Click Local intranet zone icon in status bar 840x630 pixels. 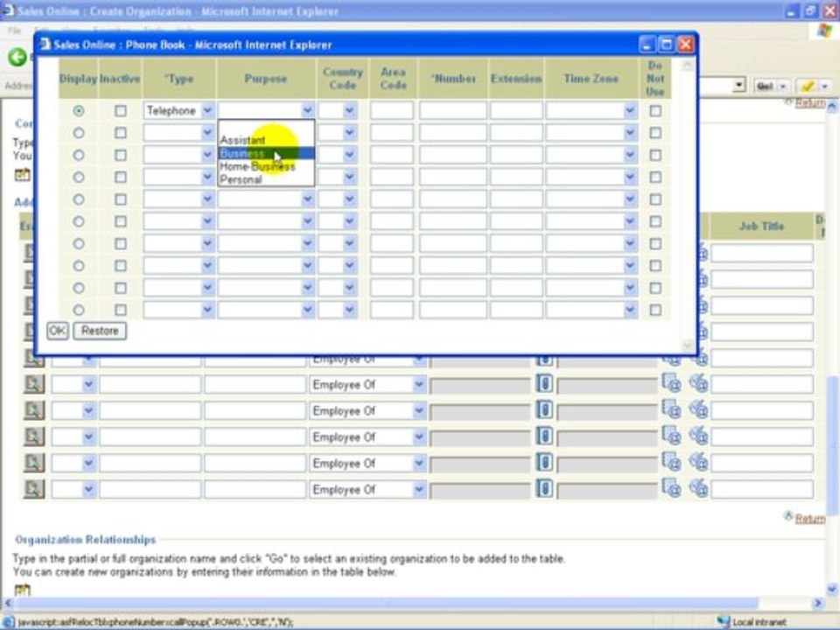pyautogui.click(x=724, y=621)
